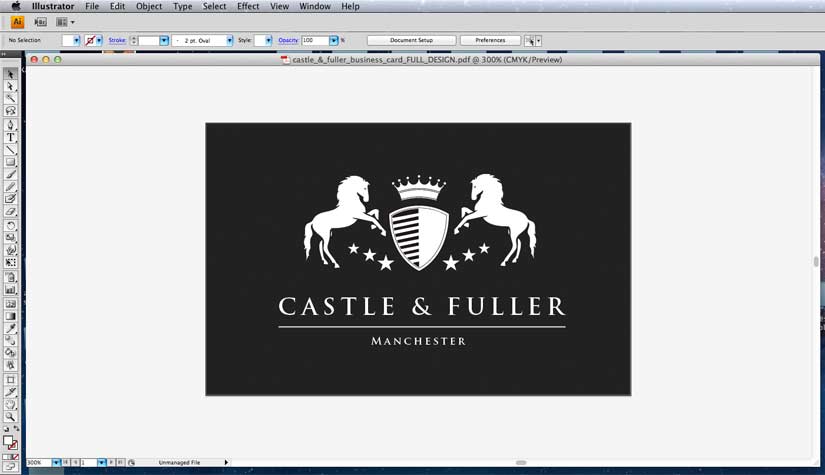This screenshot has height=475, width=825.
Task: Click the vertical scrollbar thumb
Action: pyautogui.click(x=816, y=261)
